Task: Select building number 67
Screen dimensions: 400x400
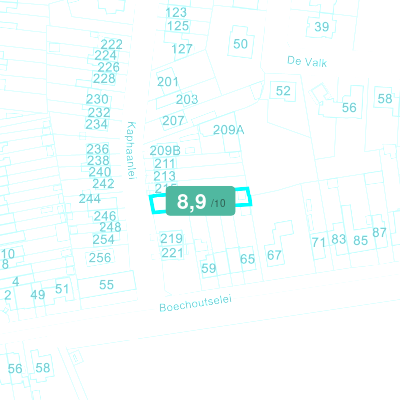Action: [274, 255]
